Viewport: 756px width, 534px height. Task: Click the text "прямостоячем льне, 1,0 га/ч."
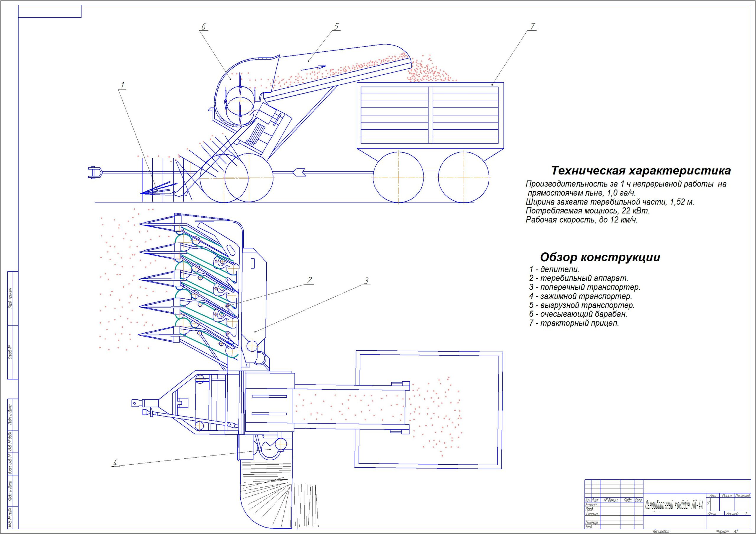pos(581,193)
